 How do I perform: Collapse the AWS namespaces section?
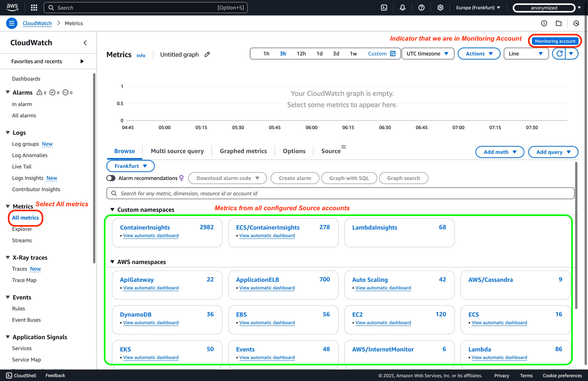point(112,262)
